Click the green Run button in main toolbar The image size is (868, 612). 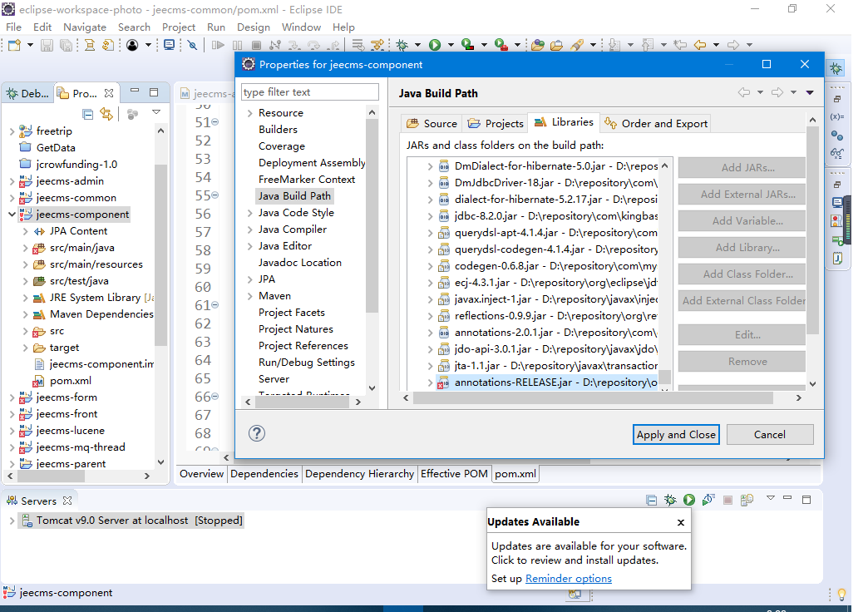(x=434, y=45)
